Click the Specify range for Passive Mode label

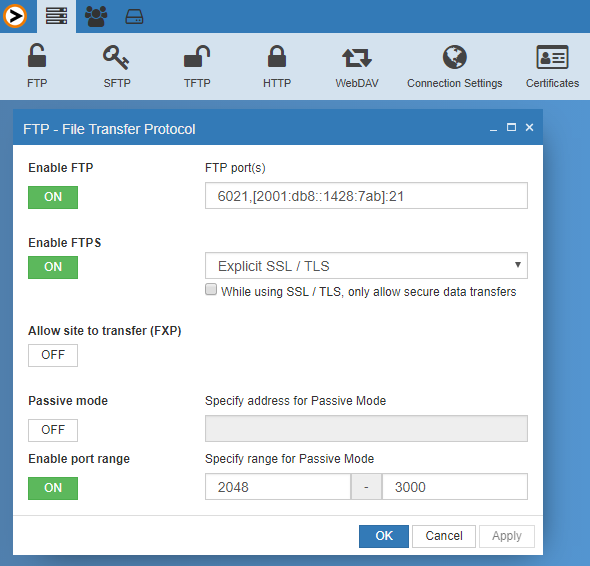pyautogui.click(x=289, y=459)
